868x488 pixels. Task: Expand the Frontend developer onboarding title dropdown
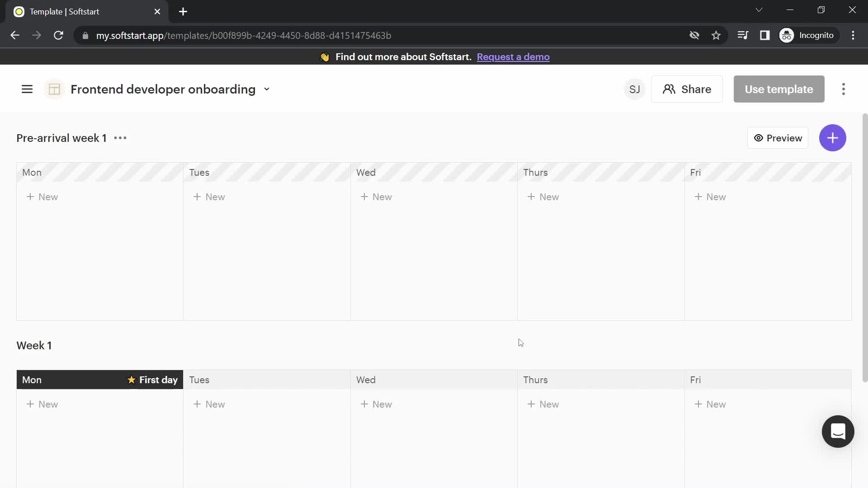pyautogui.click(x=267, y=89)
